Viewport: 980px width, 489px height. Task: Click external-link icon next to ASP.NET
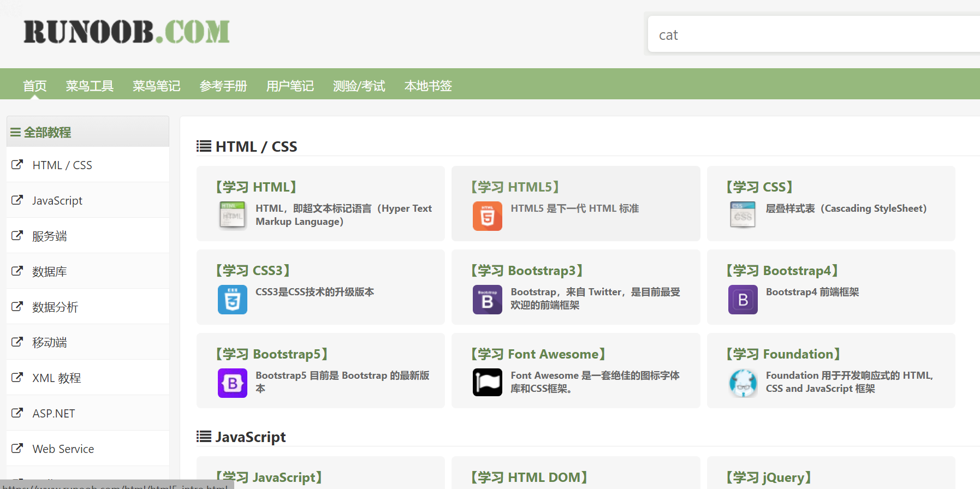[x=17, y=413]
